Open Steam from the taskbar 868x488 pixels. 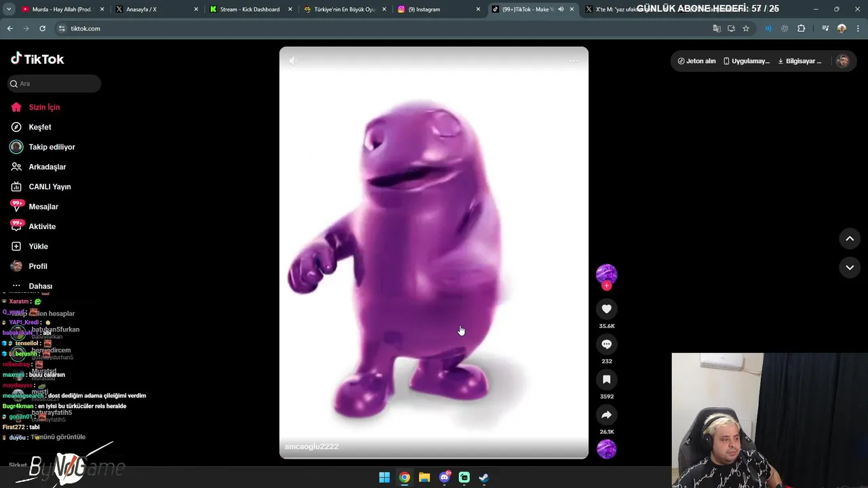point(484,477)
